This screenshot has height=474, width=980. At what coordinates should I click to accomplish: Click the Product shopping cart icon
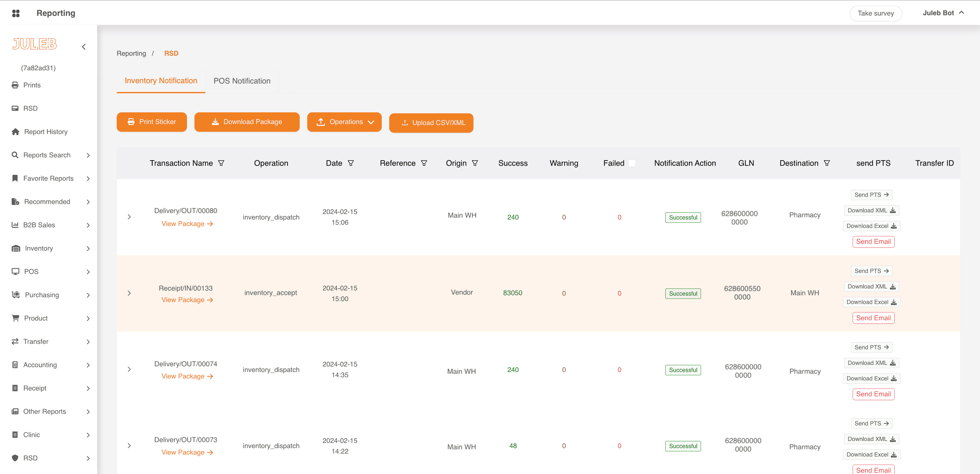15,318
